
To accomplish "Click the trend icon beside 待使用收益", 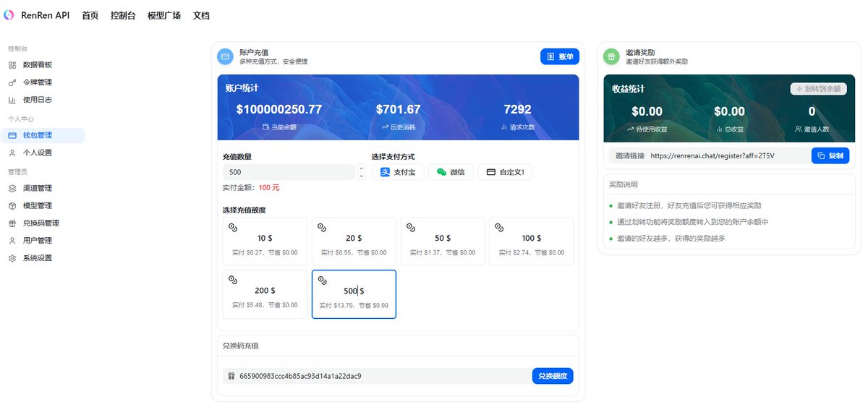I will tap(631, 129).
